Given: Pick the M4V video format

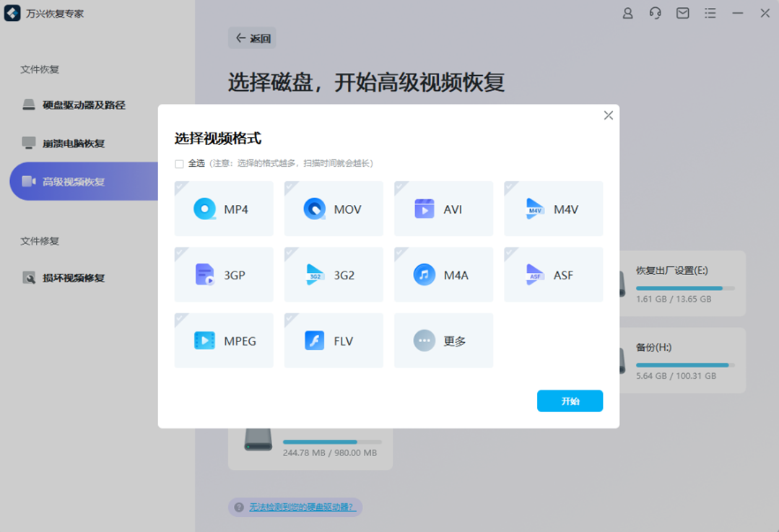Looking at the screenshot, I should (553, 209).
